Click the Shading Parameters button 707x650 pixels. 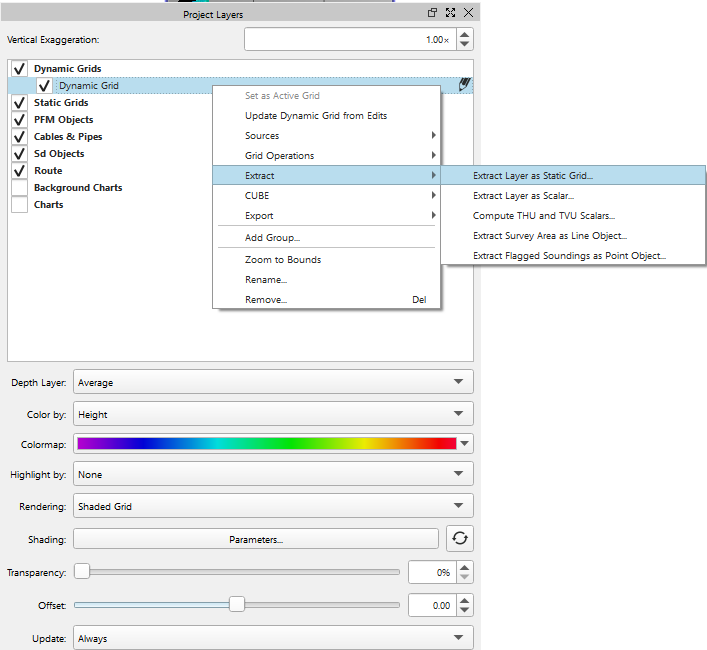tap(256, 539)
